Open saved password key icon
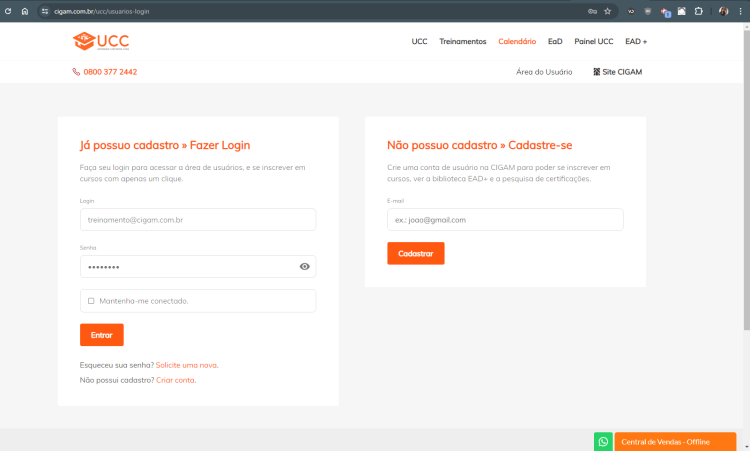The height and width of the screenshot is (451, 750). [592, 11]
